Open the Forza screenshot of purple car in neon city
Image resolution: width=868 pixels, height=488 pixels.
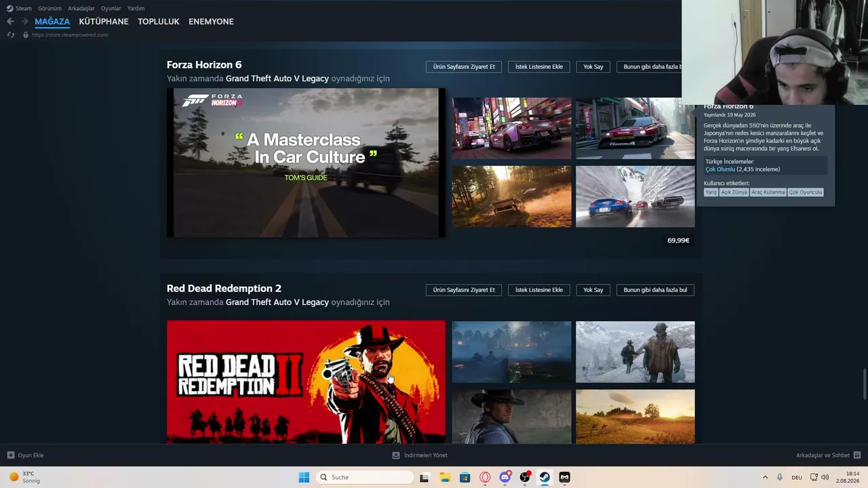[x=512, y=128]
